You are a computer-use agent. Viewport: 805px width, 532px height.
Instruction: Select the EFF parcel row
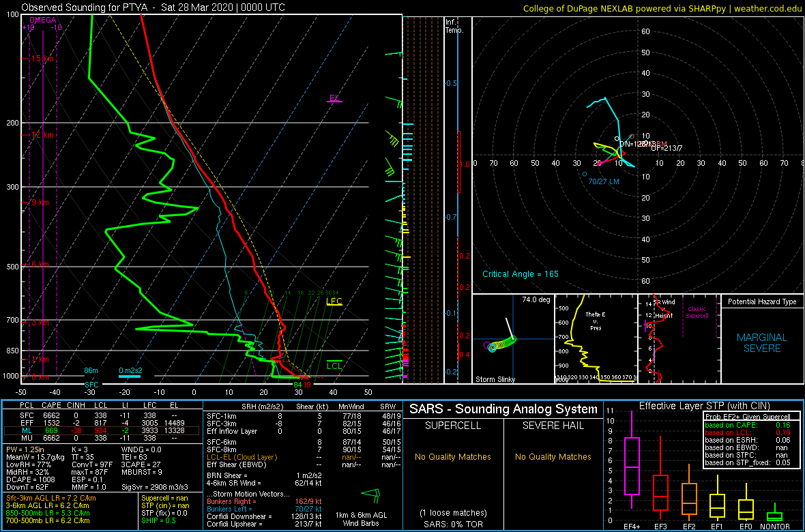tap(102, 423)
